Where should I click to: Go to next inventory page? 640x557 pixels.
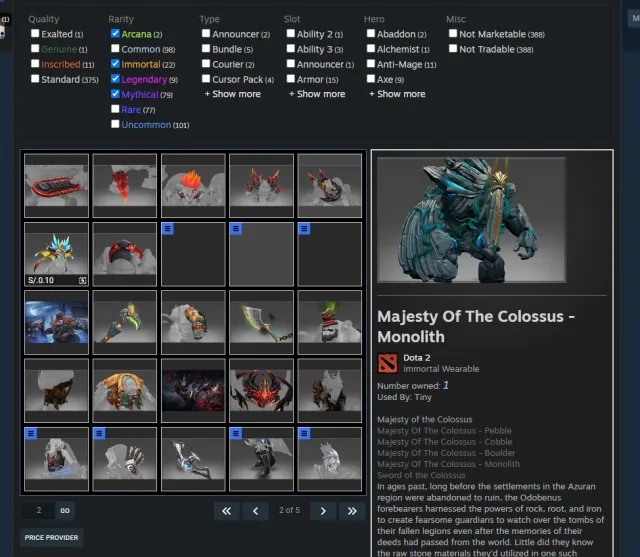click(x=323, y=511)
